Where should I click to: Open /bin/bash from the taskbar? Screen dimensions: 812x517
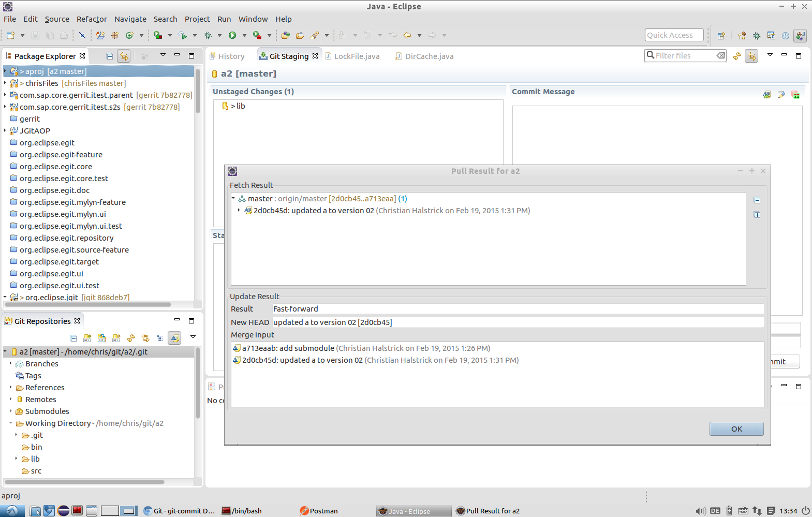[242, 511]
